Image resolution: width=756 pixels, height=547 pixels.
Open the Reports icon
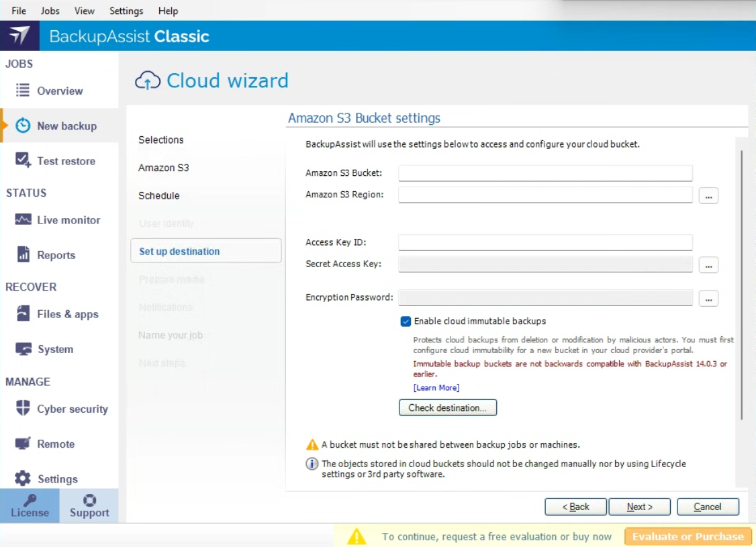[23, 254]
